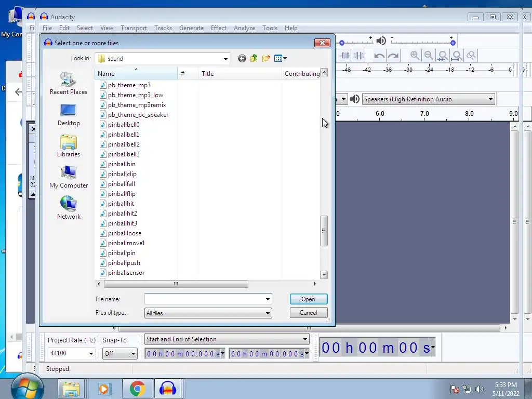Image resolution: width=532 pixels, height=399 pixels.
Task: Open Libraries in dialog sidebar
Action: click(69, 146)
